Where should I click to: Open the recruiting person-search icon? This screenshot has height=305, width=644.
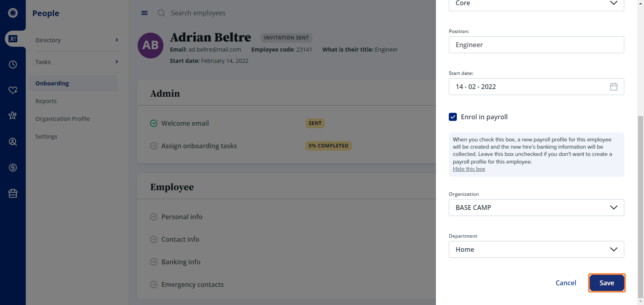click(x=13, y=142)
